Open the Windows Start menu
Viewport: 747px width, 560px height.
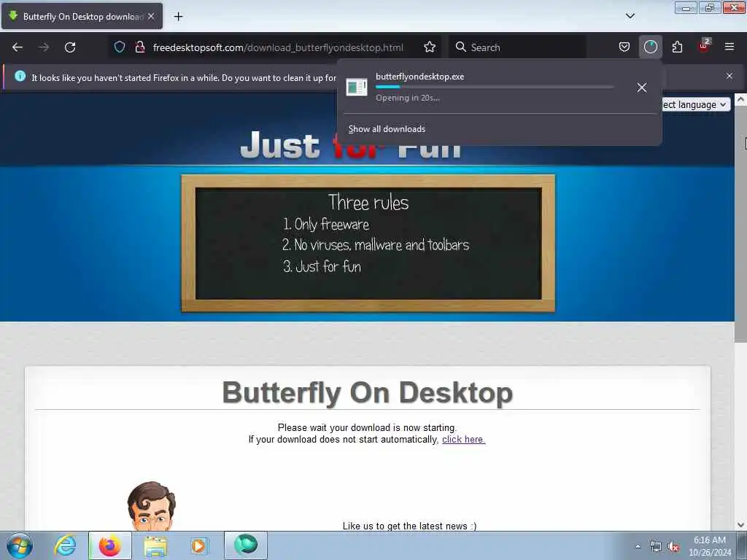[x=20, y=545]
